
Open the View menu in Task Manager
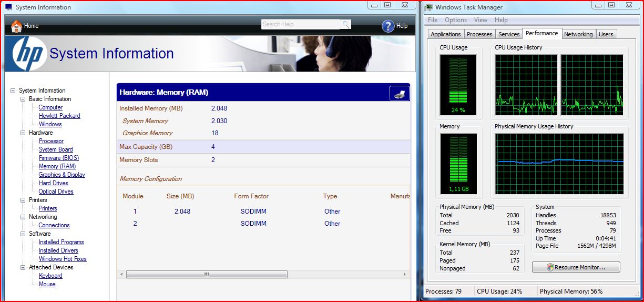(481, 20)
